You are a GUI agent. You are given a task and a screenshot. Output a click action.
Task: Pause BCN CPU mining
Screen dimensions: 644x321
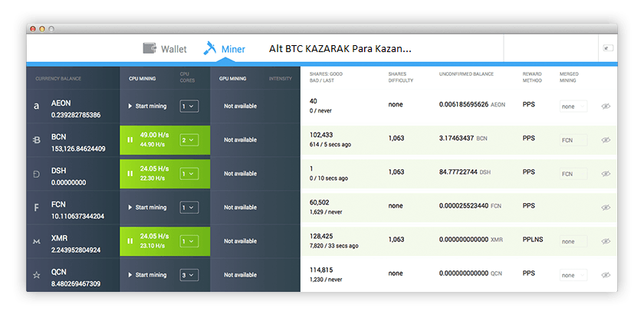pyautogui.click(x=130, y=140)
